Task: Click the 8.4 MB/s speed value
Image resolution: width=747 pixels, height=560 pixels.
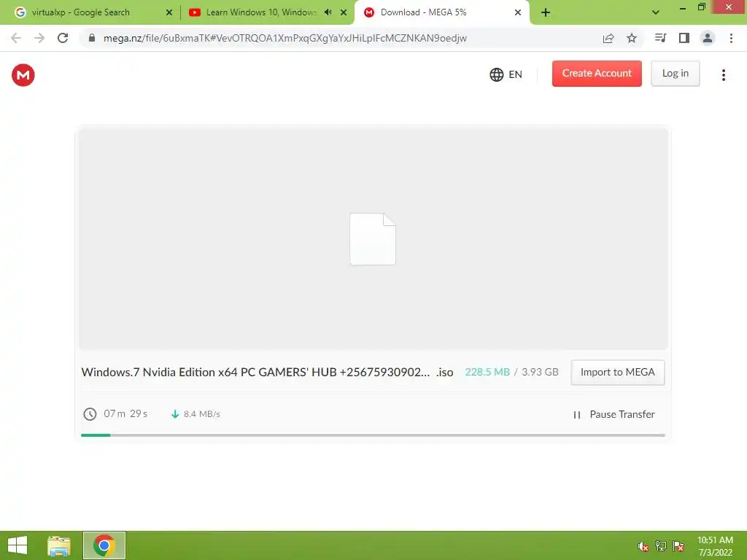Action: [x=202, y=414]
